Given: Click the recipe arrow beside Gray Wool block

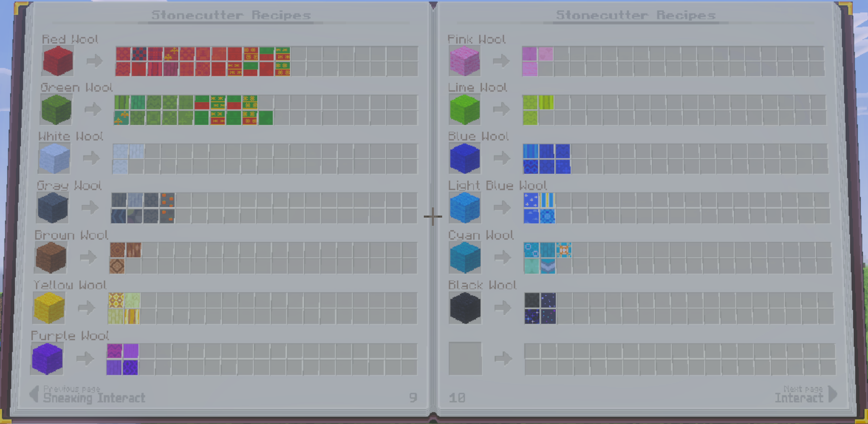Looking at the screenshot, I should coord(90,207).
